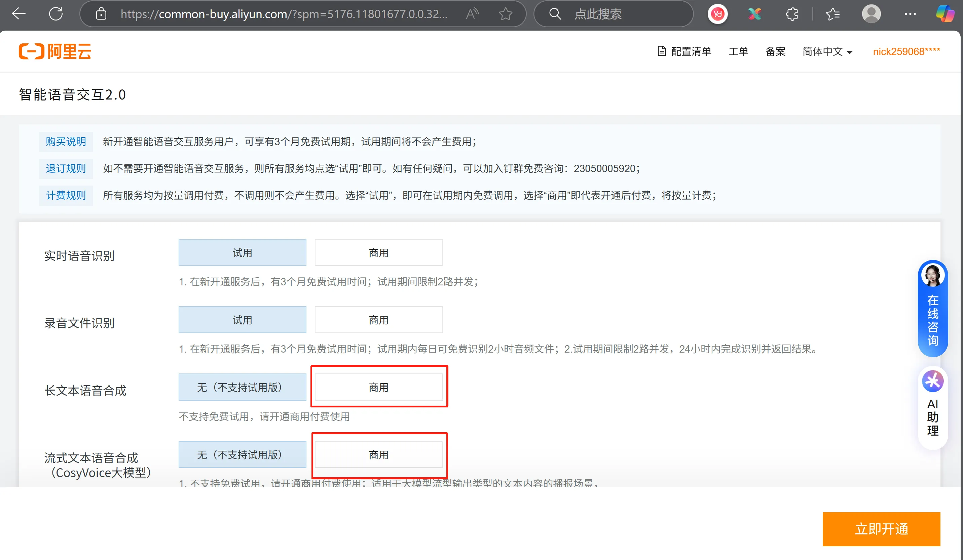Viewport: 963px width, 560px height.
Task: Open the 配置清单 document icon
Action: 662,51
